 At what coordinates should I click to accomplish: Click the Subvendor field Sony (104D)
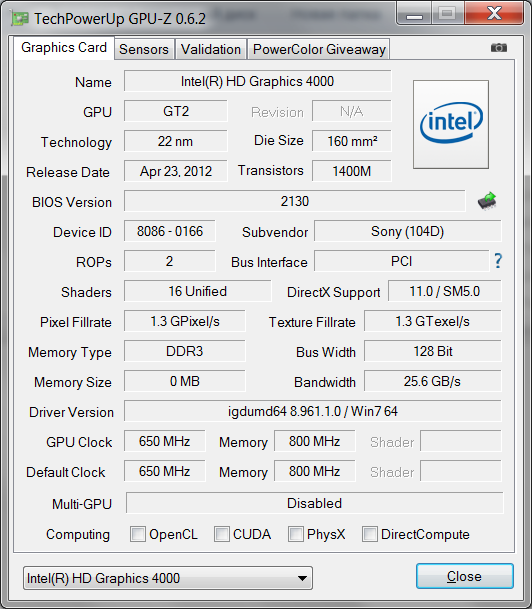click(x=408, y=231)
